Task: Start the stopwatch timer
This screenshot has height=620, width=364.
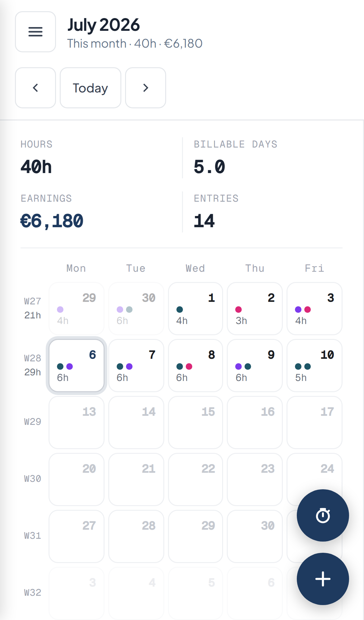Action: (x=323, y=515)
